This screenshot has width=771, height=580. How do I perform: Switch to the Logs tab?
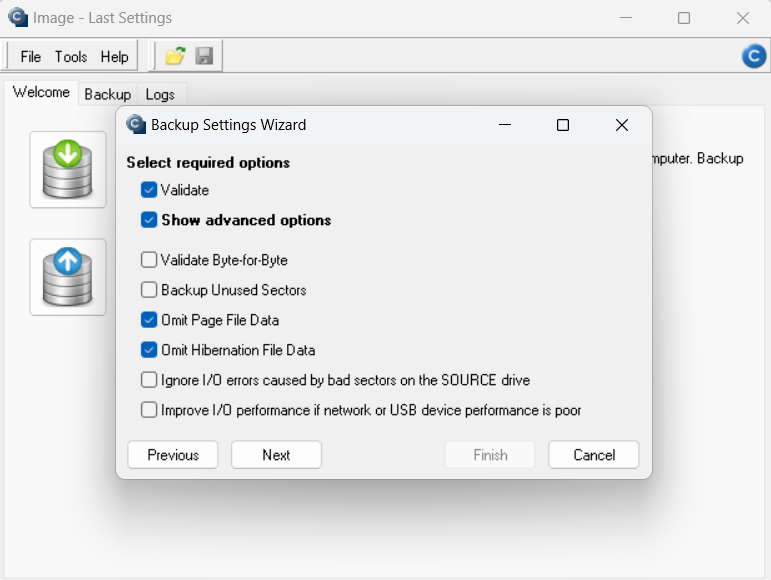(x=160, y=94)
